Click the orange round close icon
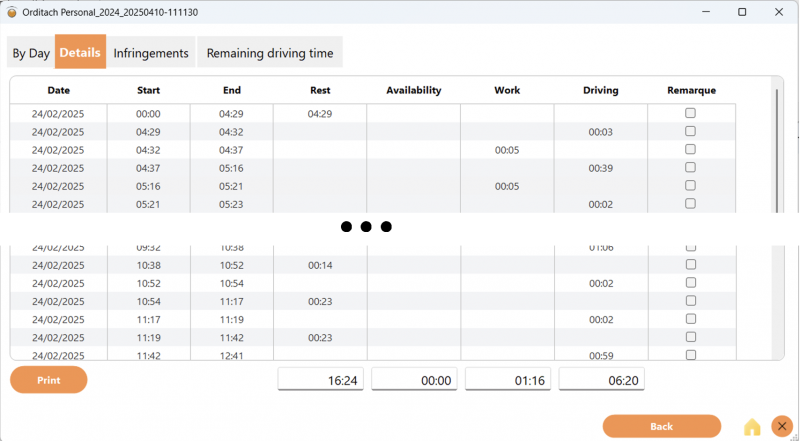800x441 pixels. point(782,426)
